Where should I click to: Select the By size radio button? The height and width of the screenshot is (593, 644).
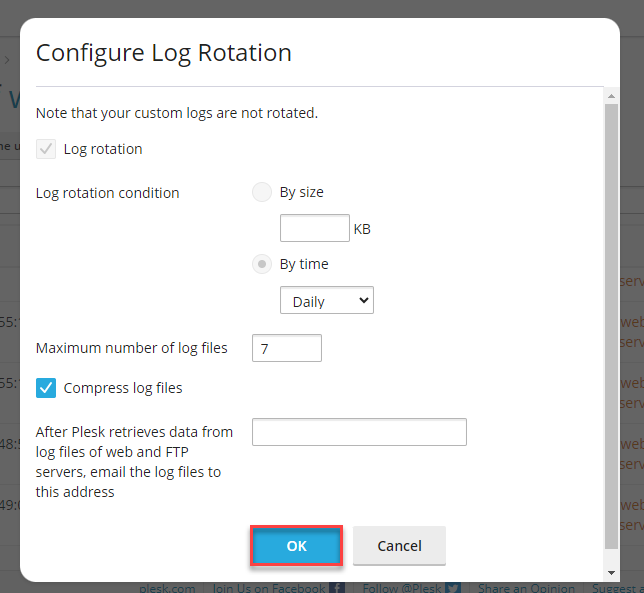(262, 192)
